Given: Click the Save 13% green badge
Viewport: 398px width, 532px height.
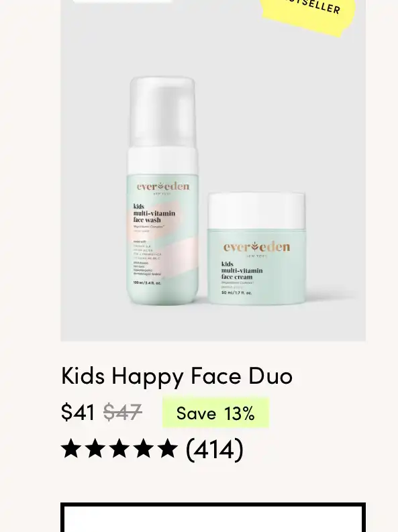Looking at the screenshot, I should [215, 413].
